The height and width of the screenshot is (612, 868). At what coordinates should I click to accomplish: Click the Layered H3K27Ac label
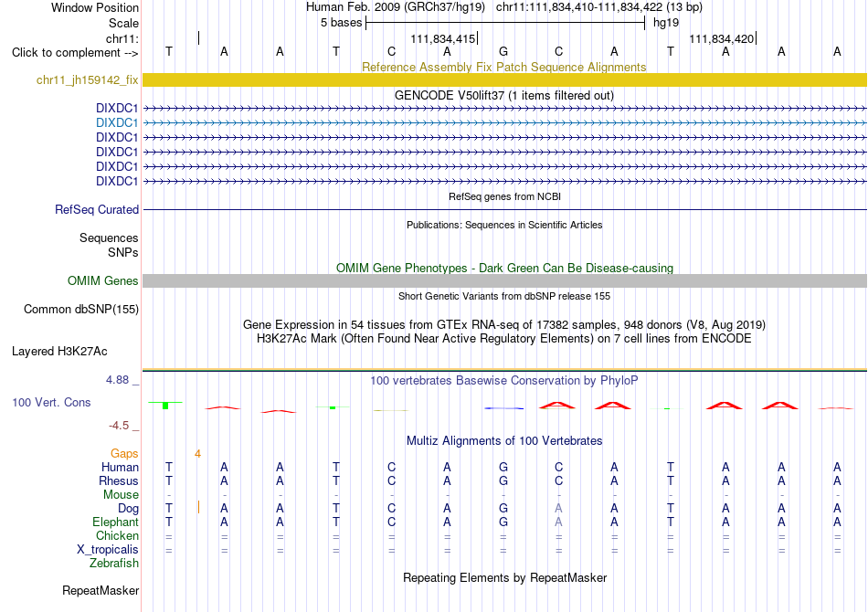click(59, 352)
